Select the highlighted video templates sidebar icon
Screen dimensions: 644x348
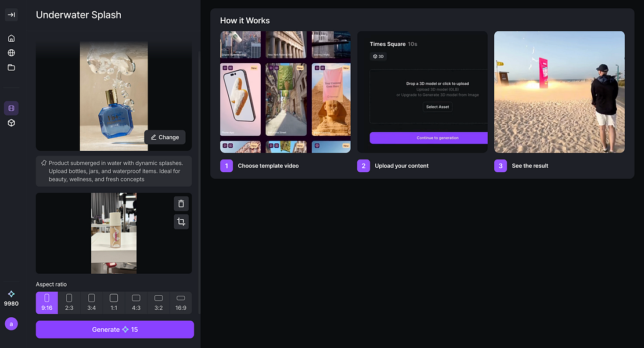pyautogui.click(x=11, y=108)
